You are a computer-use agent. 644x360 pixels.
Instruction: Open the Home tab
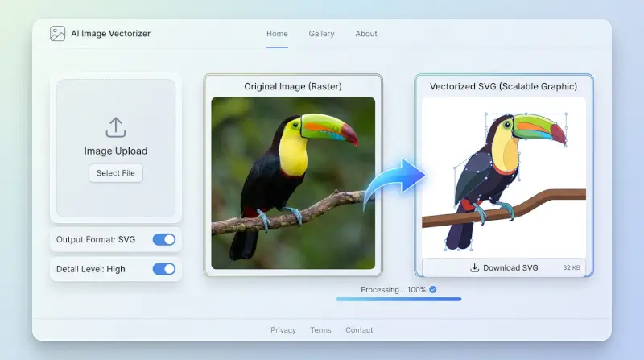click(277, 34)
